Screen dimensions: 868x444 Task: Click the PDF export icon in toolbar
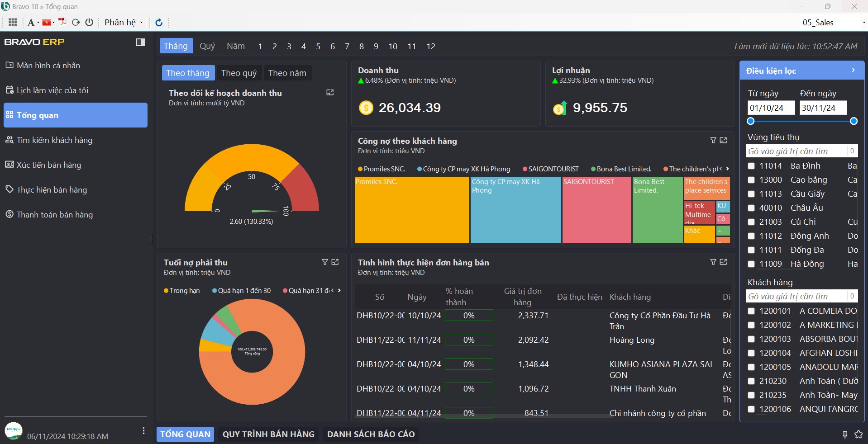(x=62, y=22)
